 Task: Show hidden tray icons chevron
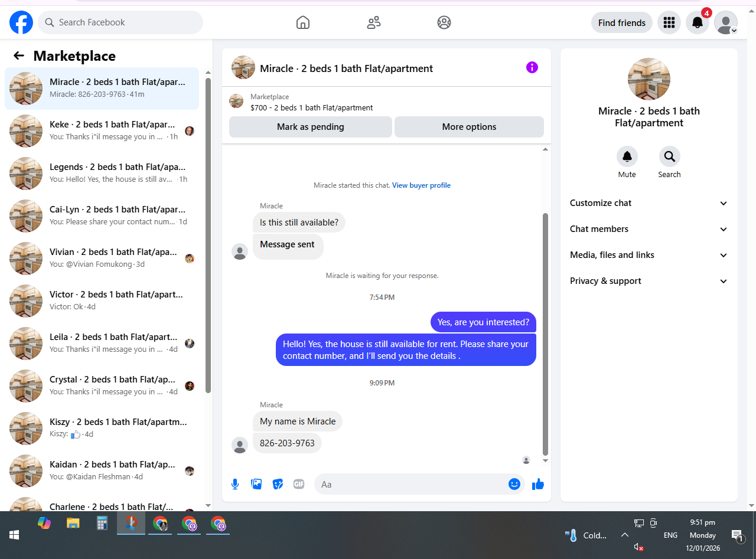624,535
